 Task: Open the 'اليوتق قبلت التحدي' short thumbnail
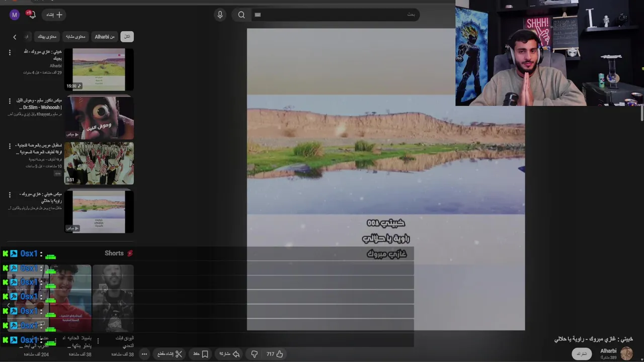coord(113,299)
